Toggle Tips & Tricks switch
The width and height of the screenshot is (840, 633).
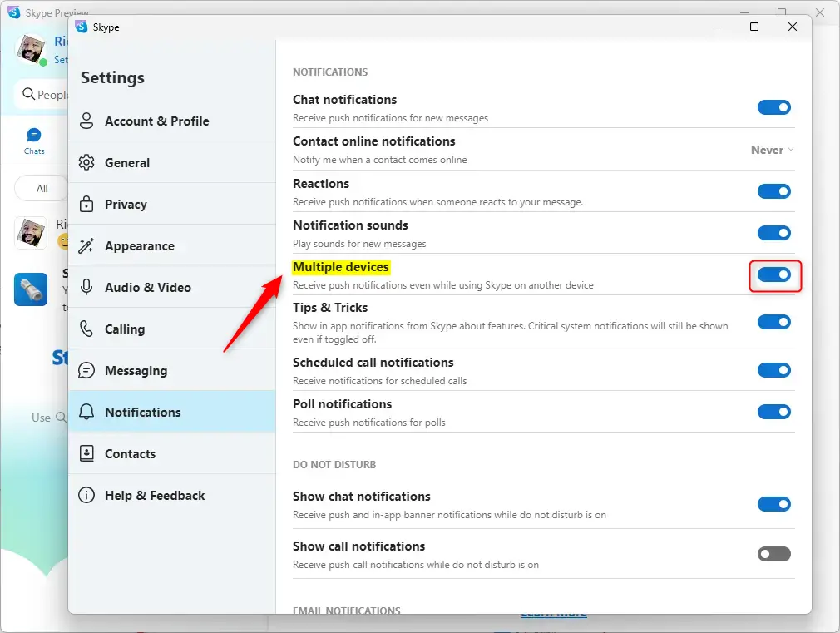point(773,322)
